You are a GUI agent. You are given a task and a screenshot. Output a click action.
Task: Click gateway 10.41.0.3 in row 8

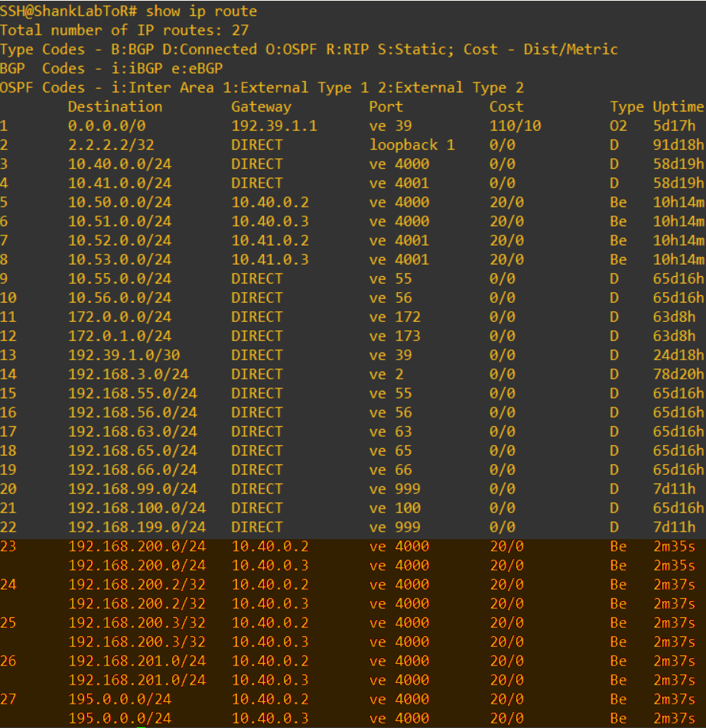(270, 259)
